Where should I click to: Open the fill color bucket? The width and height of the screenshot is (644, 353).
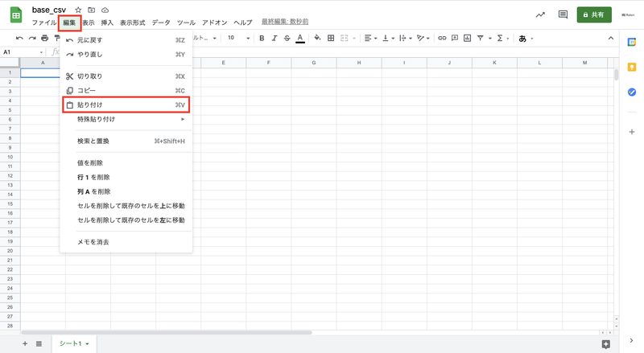click(x=317, y=38)
